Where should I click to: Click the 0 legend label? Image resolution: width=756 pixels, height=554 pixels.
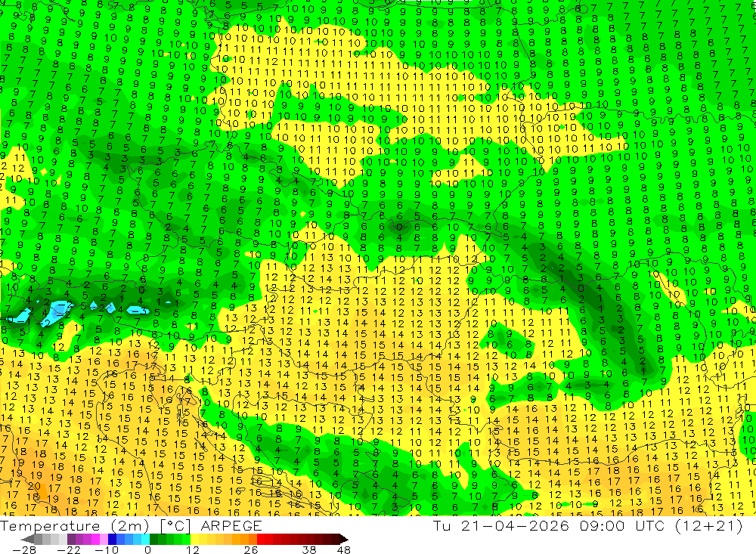click(147, 549)
